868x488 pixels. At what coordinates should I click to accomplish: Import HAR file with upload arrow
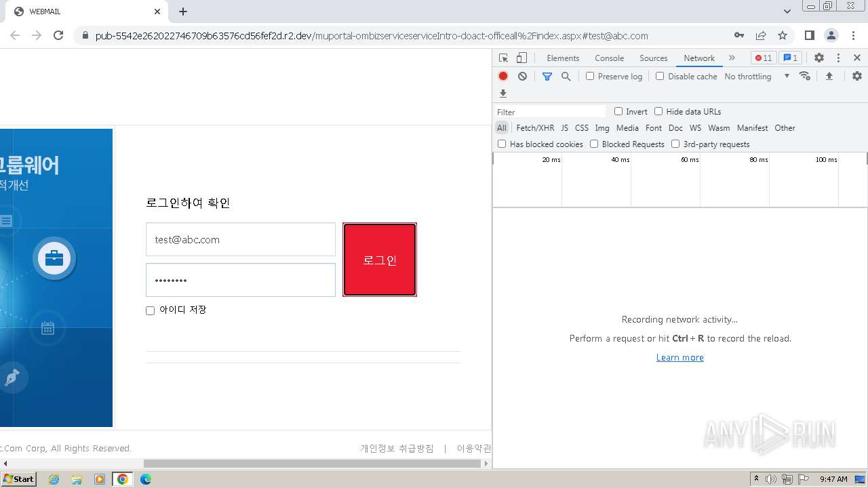pyautogui.click(x=829, y=76)
